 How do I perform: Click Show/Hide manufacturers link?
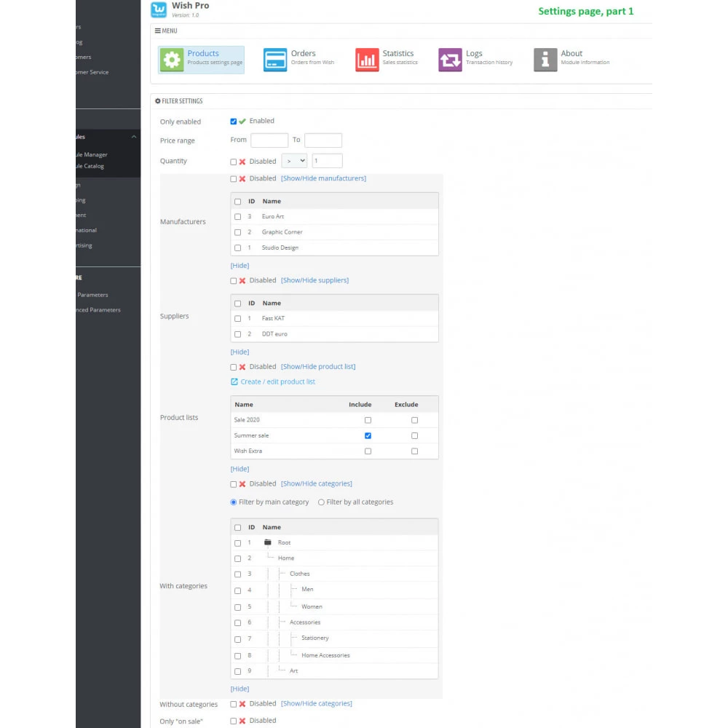click(x=324, y=178)
